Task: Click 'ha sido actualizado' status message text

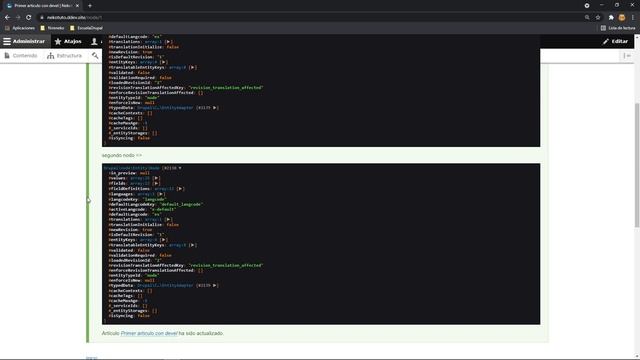Action: pyautogui.click(x=201, y=333)
